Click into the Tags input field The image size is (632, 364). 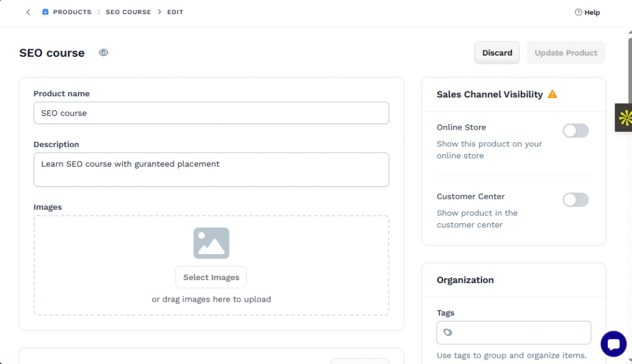[x=513, y=333]
